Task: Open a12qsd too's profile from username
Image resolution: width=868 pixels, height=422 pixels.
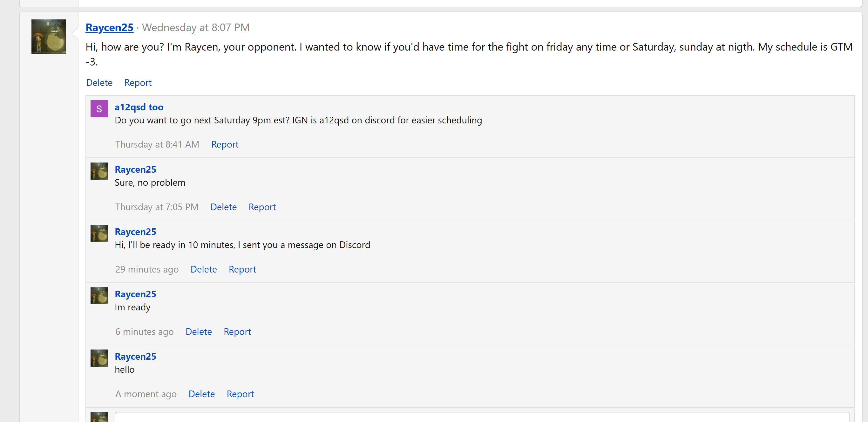Action: [139, 107]
